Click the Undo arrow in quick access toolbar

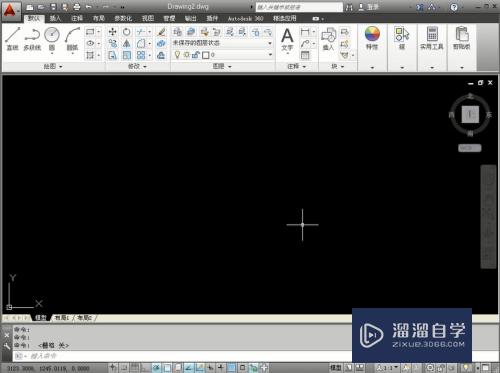[x=89, y=7]
